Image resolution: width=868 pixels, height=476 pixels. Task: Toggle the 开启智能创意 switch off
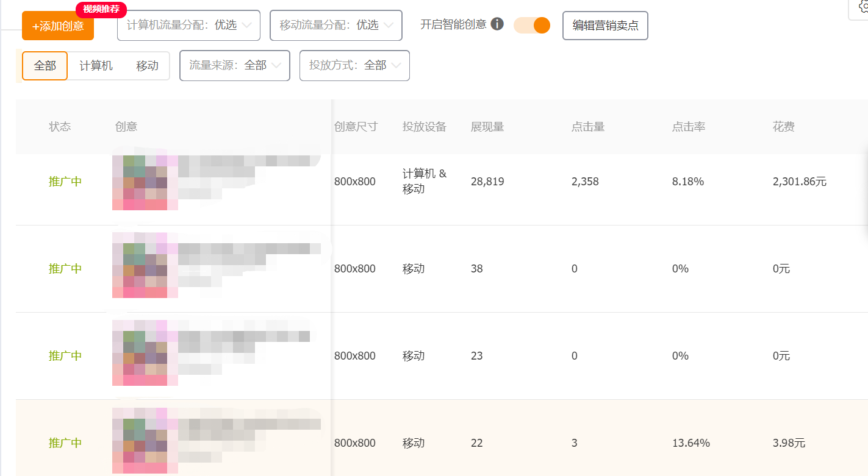[x=531, y=26]
